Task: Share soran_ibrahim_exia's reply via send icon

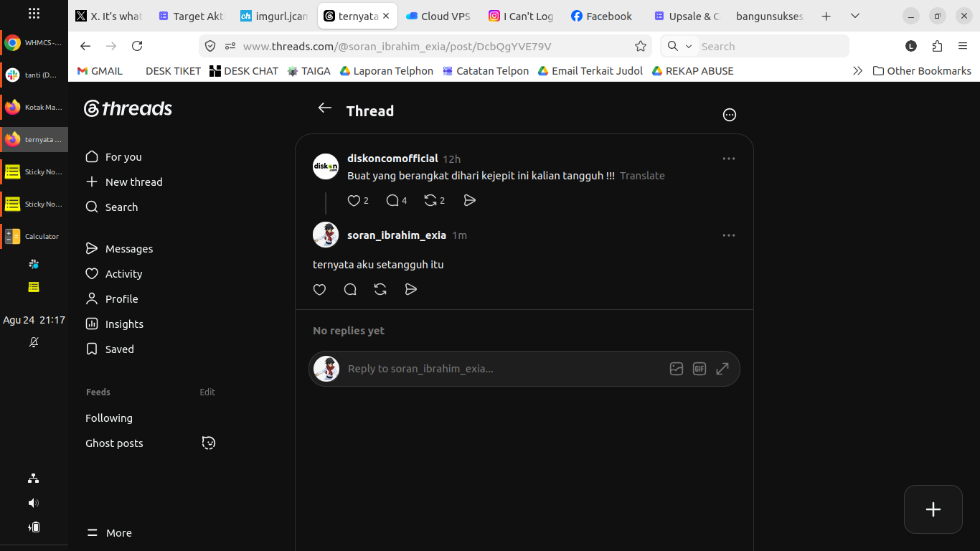Action: (x=410, y=289)
